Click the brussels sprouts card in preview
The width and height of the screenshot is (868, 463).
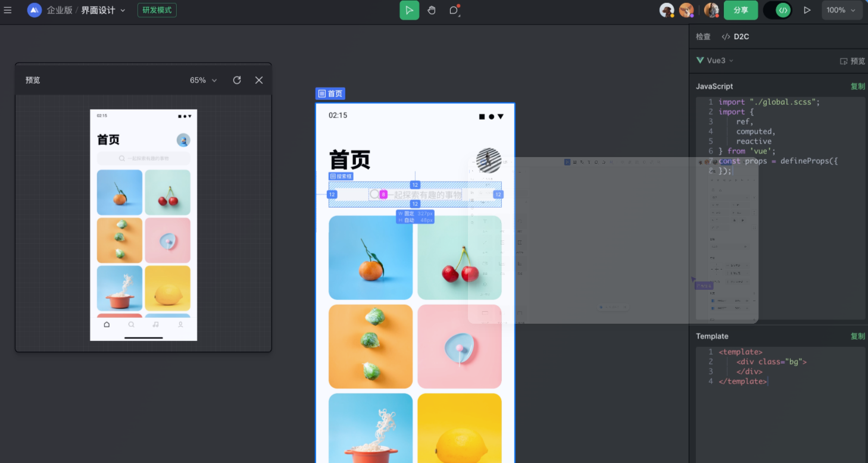point(120,240)
